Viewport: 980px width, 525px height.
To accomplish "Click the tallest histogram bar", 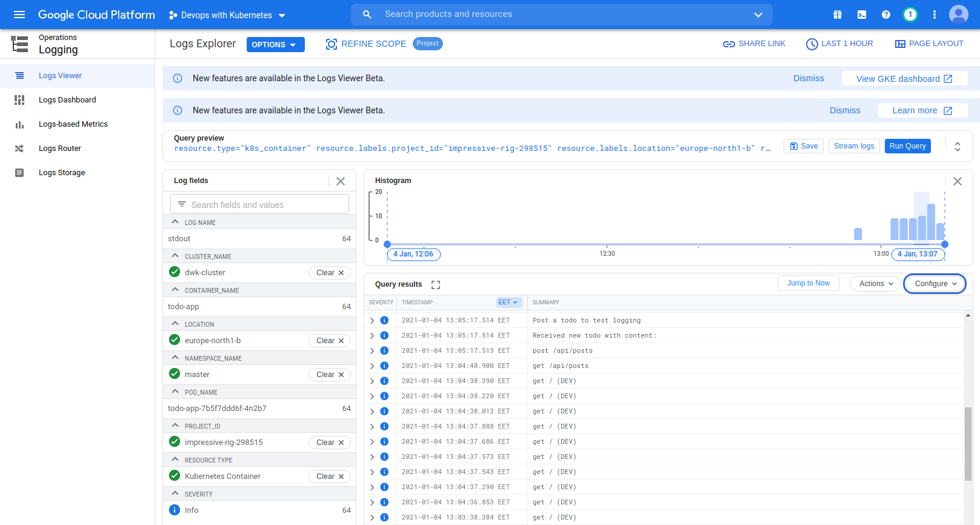I will tap(931, 222).
